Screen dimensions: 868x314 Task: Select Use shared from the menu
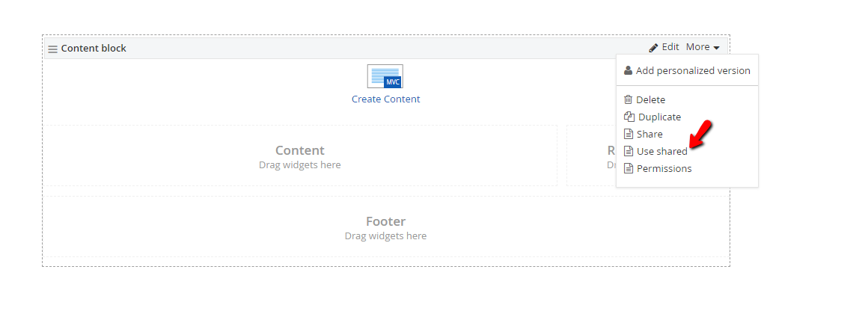662,151
